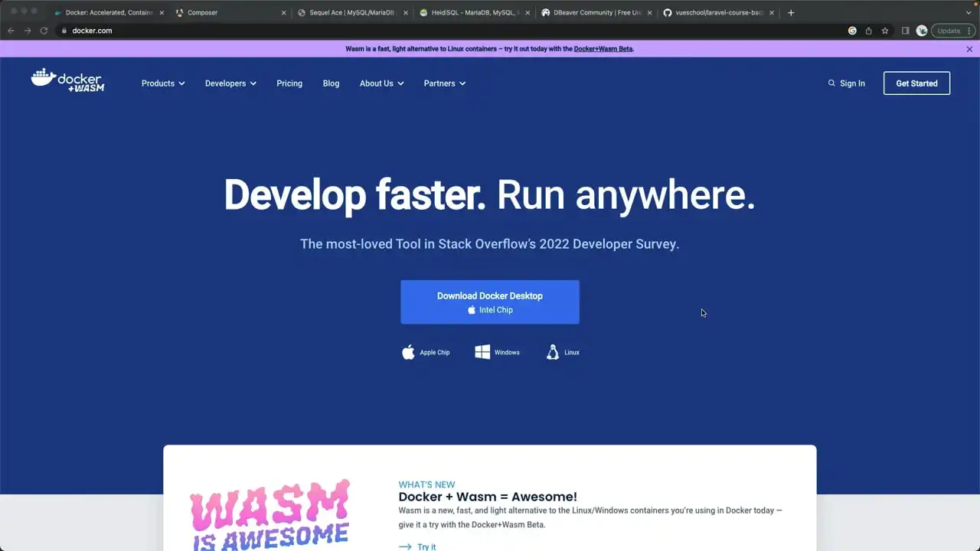Click the share icon in the address bar
Screen dimensions: 980x551
click(x=868, y=31)
